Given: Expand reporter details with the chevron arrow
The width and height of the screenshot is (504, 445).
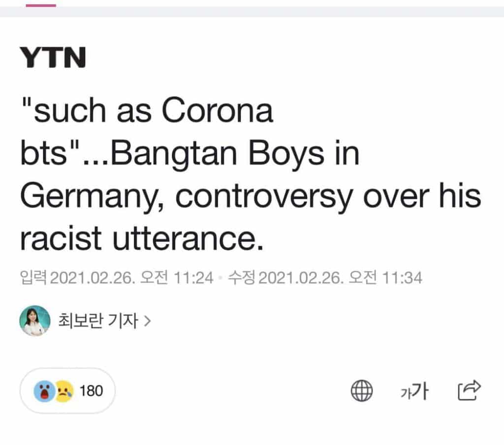Looking at the screenshot, I should 147,322.
